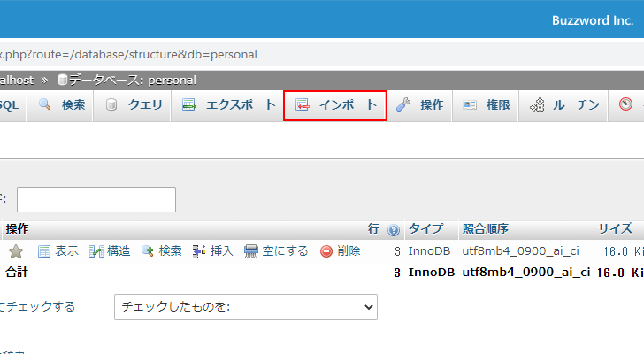This screenshot has width=644, height=354.
Task: Switch to the 検索 tab in top menu
Action: pyautogui.click(x=62, y=105)
